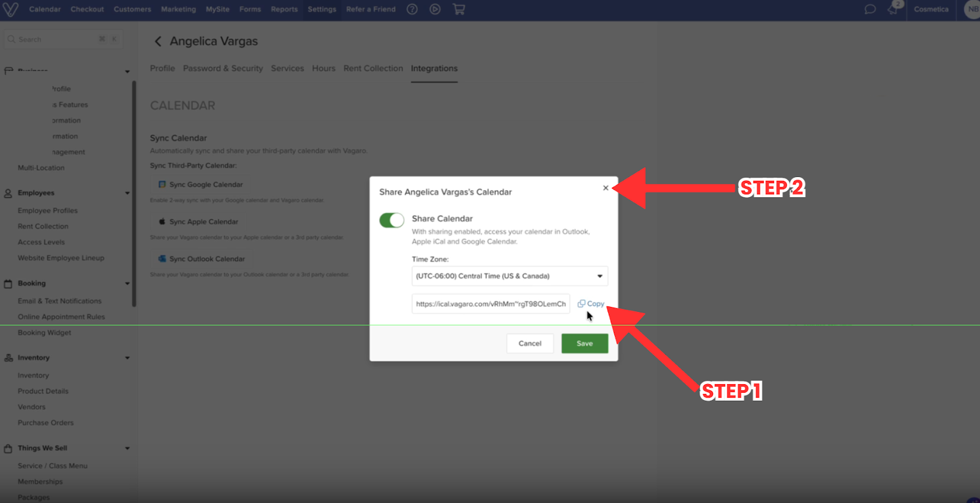Open the Settings menu
The height and width of the screenshot is (503, 980).
(322, 9)
